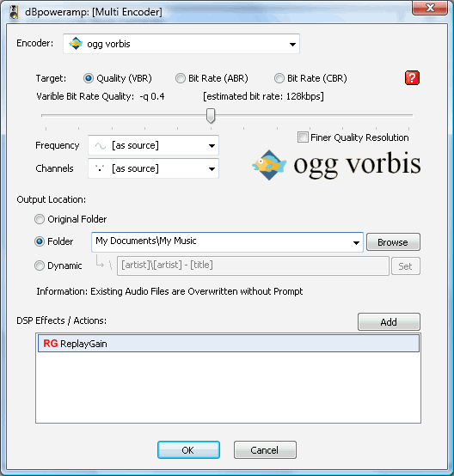Enable Finer Quality Resolution checkbox
This screenshot has height=476, width=454.
point(303,137)
